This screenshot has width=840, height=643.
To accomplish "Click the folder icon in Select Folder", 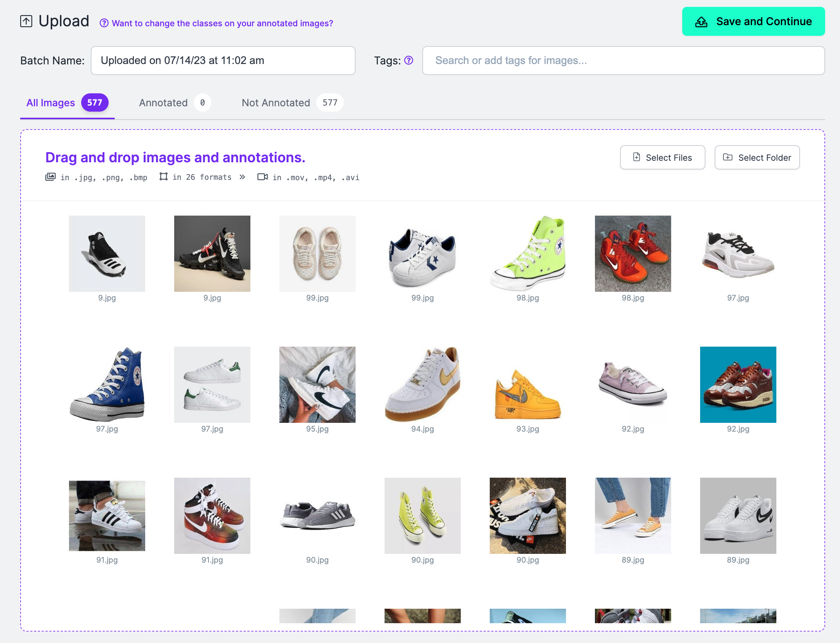I will [x=728, y=157].
